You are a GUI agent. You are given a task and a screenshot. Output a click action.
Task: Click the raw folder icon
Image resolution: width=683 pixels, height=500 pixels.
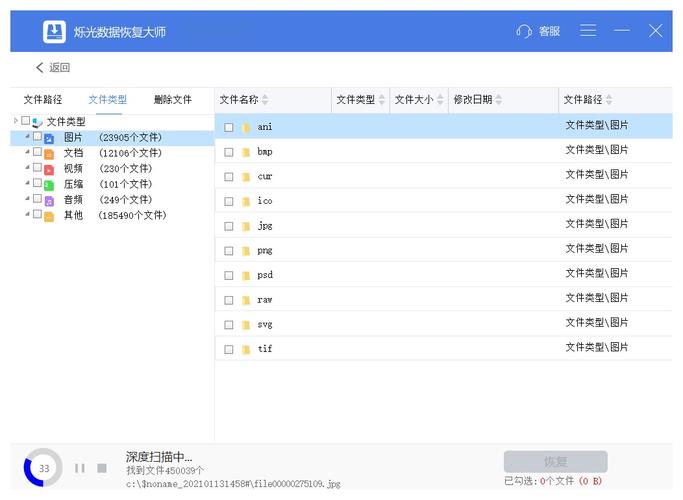click(x=246, y=300)
